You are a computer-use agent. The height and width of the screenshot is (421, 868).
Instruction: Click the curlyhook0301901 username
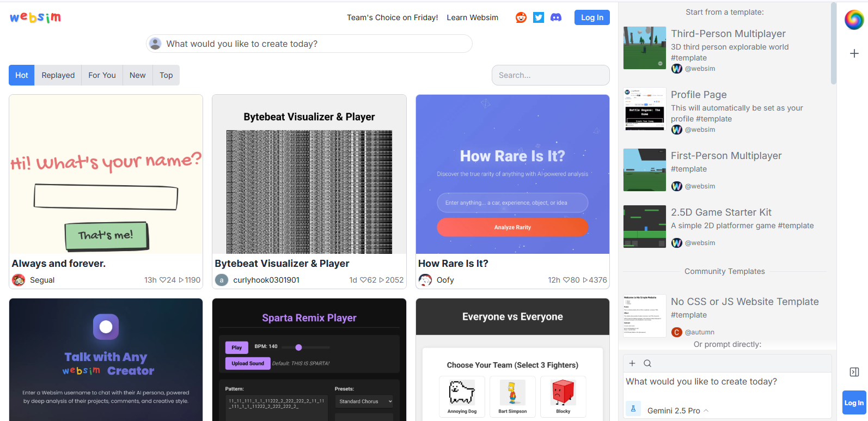[x=266, y=280]
